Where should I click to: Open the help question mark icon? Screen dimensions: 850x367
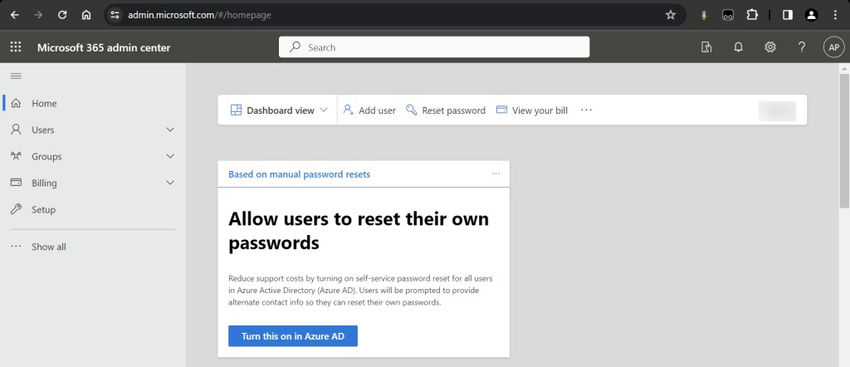802,47
